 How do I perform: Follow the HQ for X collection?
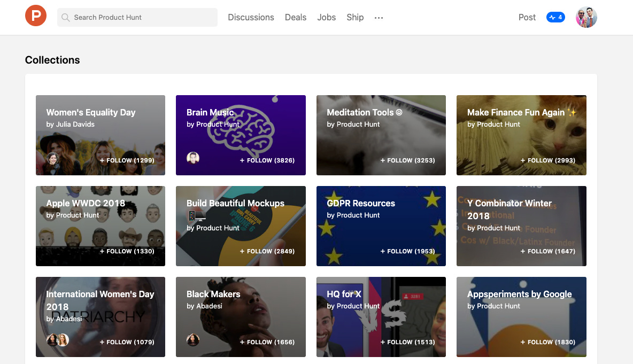coord(407,342)
